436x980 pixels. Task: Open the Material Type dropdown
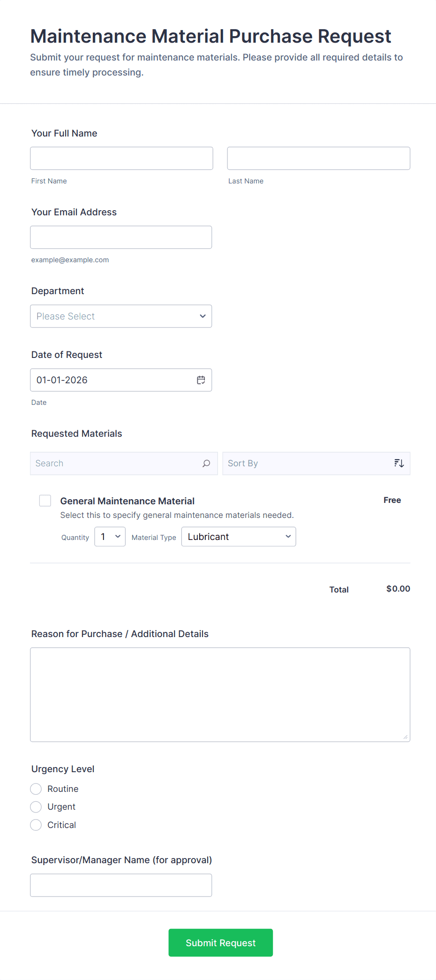click(239, 537)
